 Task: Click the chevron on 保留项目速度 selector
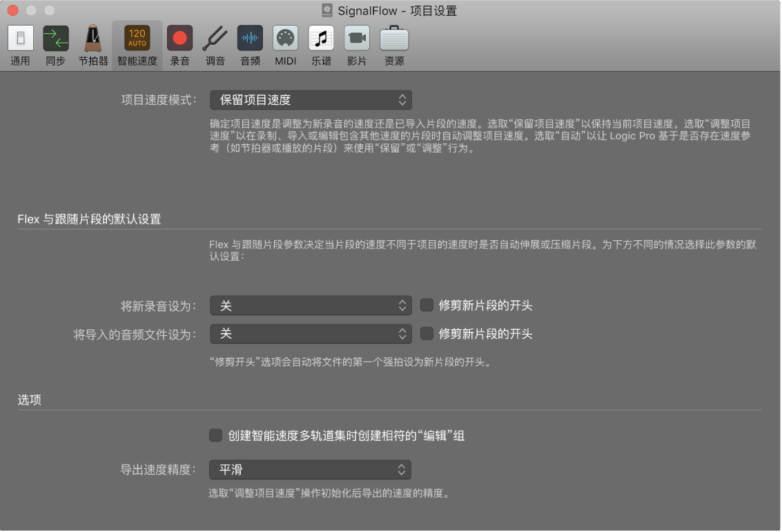402,99
